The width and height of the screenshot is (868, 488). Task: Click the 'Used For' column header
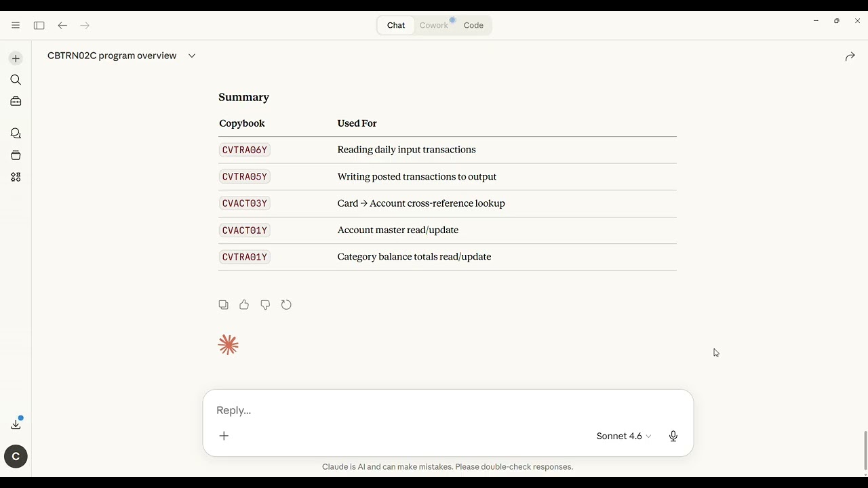pyautogui.click(x=357, y=123)
